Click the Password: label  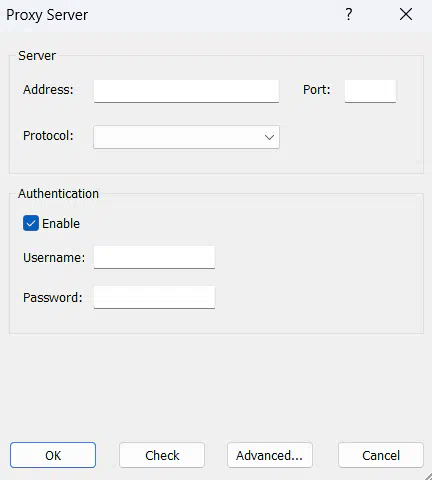point(53,298)
